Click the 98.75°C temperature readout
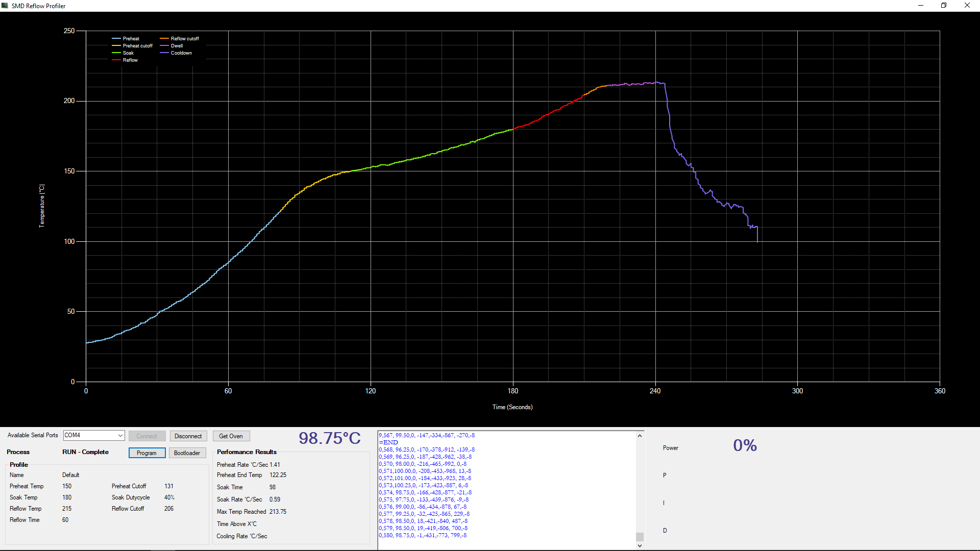The width and height of the screenshot is (980, 551). click(330, 438)
